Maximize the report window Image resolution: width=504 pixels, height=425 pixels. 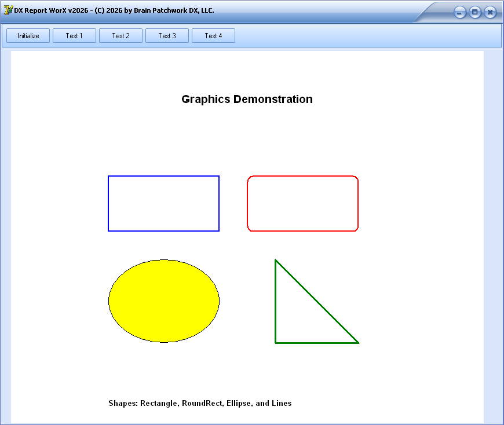(x=474, y=12)
